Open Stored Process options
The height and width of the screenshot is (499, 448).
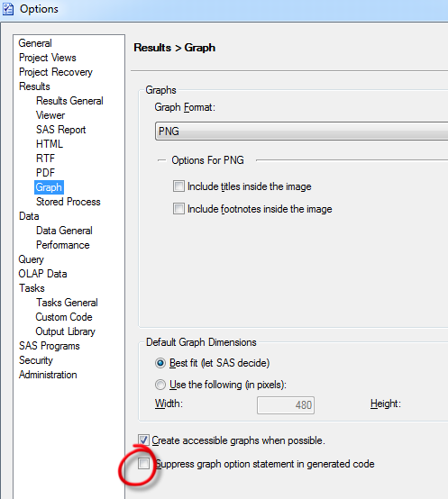pyautogui.click(x=69, y=202)
